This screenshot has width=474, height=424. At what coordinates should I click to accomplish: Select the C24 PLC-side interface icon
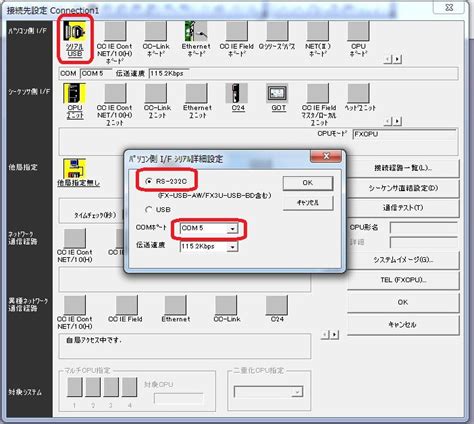(237, 93)
